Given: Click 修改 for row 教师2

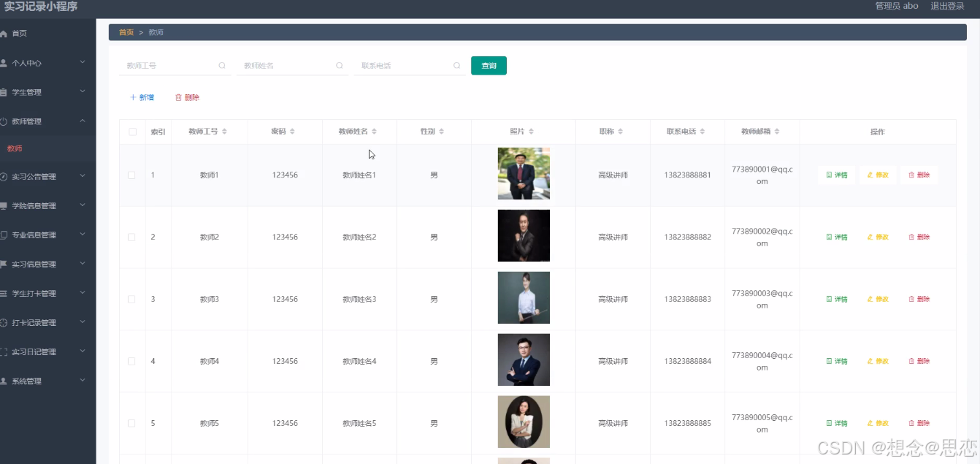Looking at the screenshot, I should click(x=878, y=237).
